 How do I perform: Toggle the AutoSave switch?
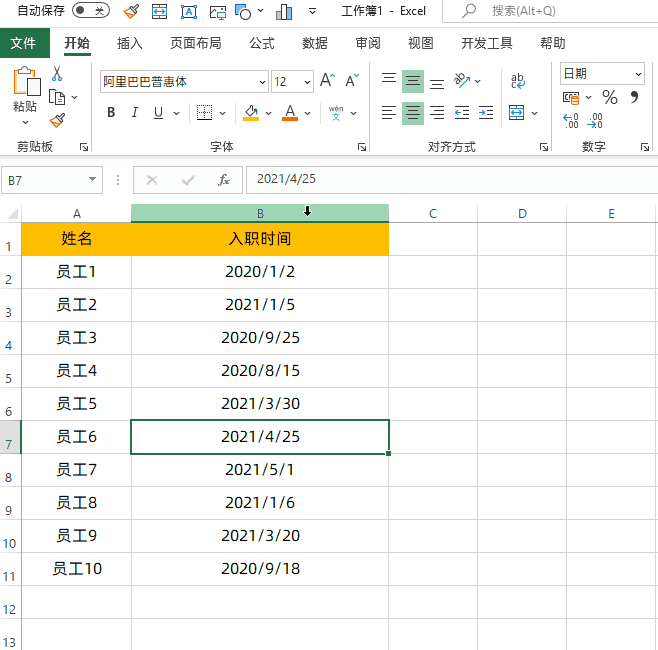[x=91, y=10]
